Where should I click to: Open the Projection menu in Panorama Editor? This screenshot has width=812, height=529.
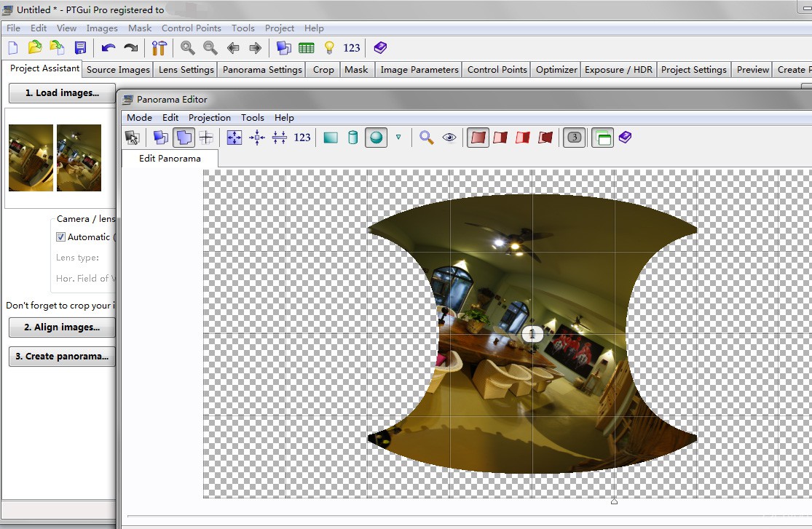pyautogui.click(x=209, y=117)
